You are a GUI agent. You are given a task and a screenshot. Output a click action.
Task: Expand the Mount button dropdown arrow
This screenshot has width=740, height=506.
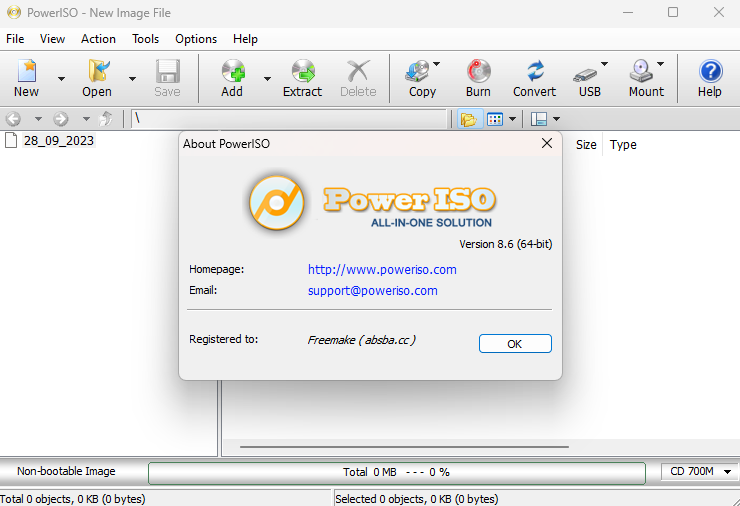[660, 64]
